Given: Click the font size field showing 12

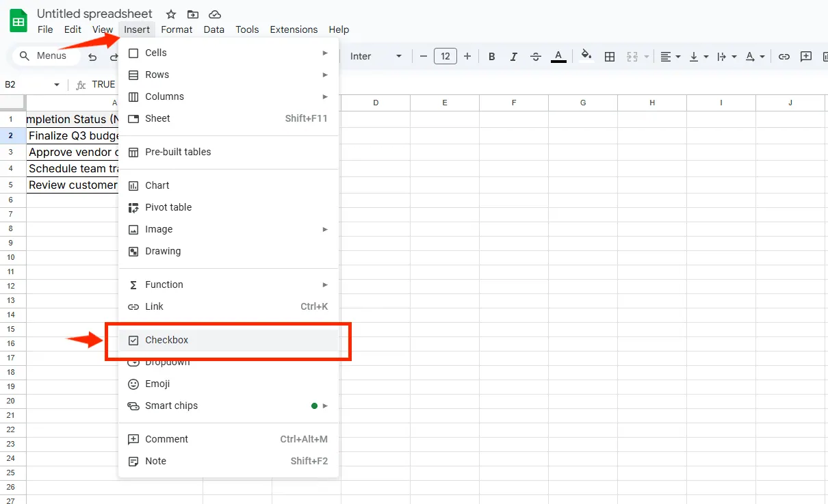Looking at the screenshot, I should (x=445, y=57).
